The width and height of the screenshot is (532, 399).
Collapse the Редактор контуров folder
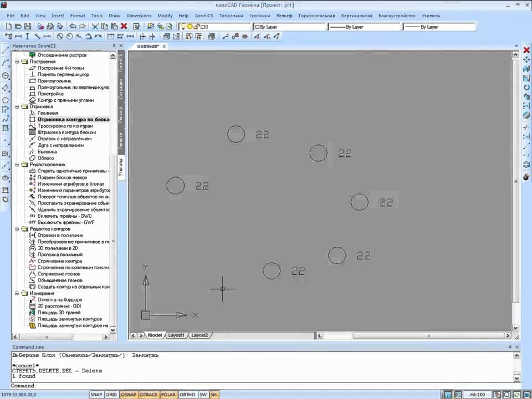pyautogui.click(x=17, y=229)
